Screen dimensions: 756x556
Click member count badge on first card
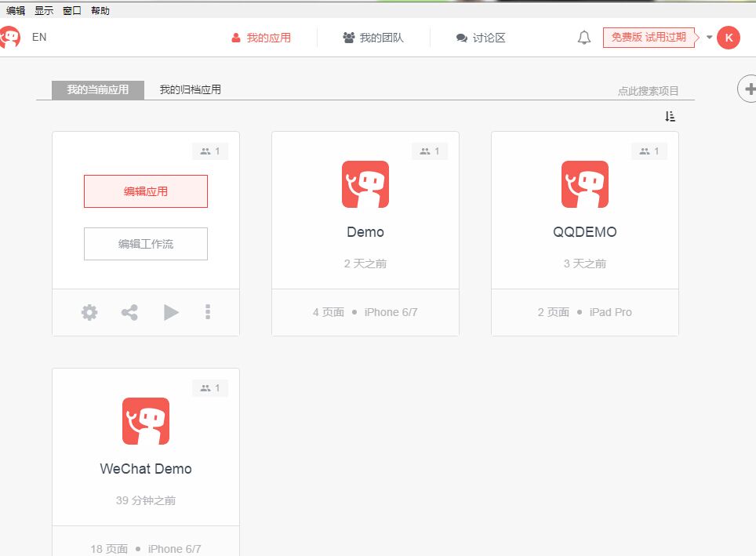pos(210,151)
